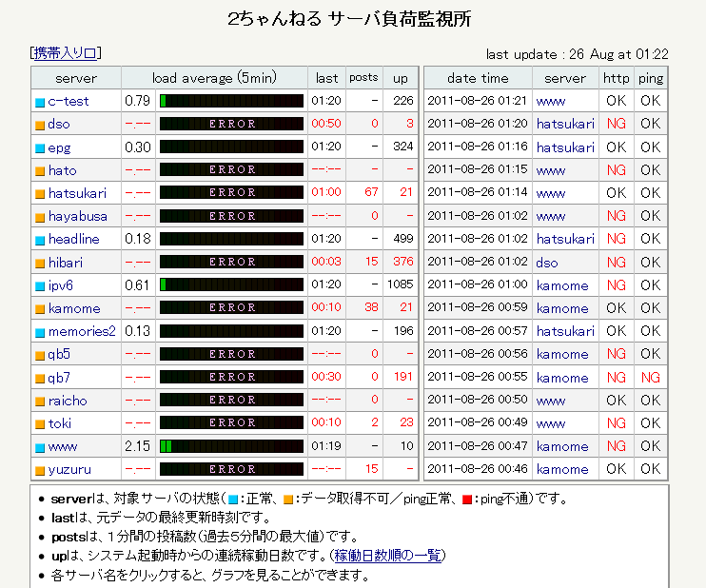The image size is (706, 588).
Task: Open the hatsukari link in left server table
Action: 77,193
